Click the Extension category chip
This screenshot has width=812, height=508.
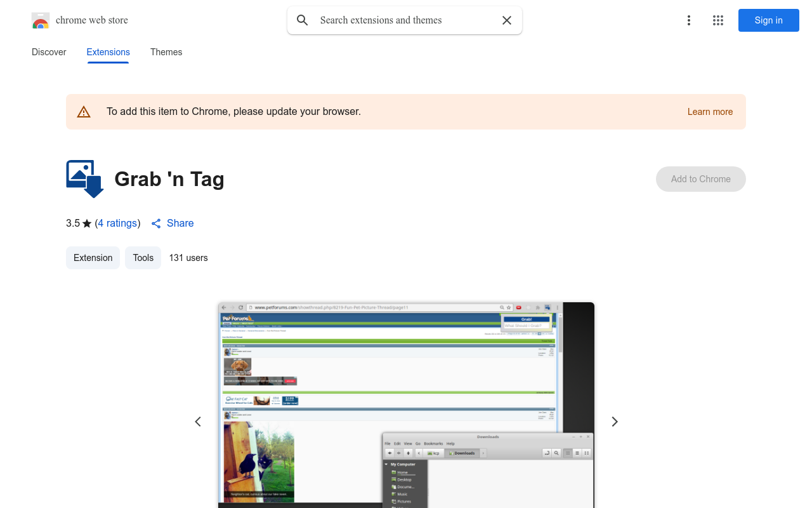(x=93, y=258)
